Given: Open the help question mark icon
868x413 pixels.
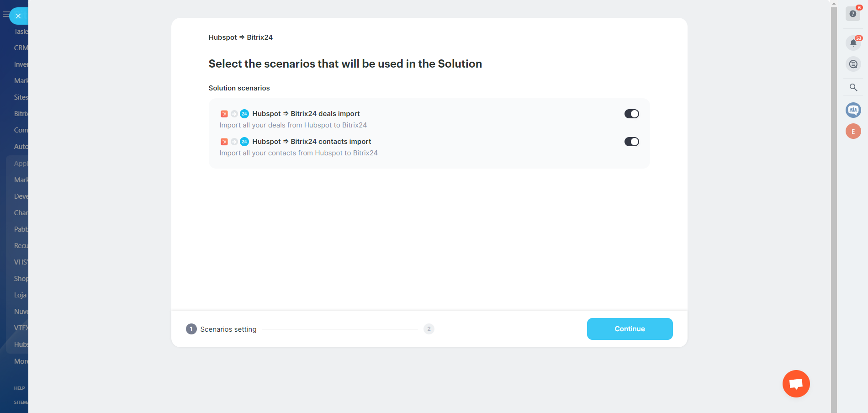Looking at the screenshot, I should click(x=852, y=14).
